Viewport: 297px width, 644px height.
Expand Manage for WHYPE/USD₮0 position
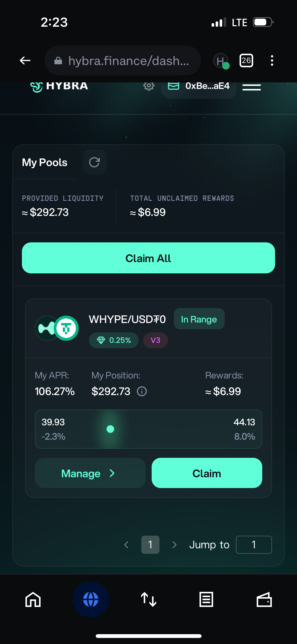(90, 473)
